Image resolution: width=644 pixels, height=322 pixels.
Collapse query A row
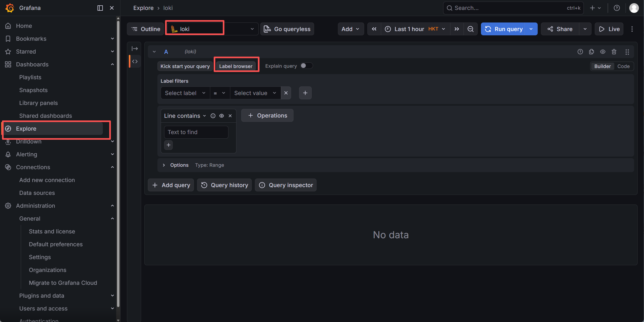[154, 52]
